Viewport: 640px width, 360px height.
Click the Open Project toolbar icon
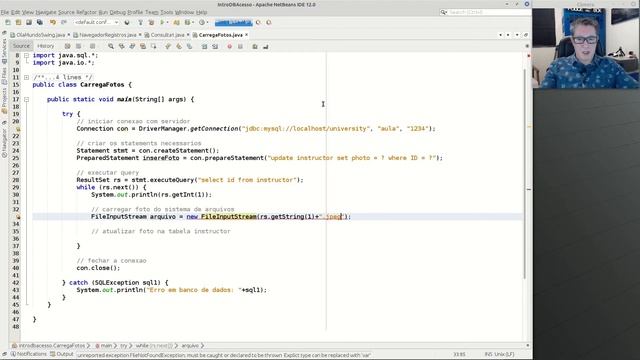(29, 22)
